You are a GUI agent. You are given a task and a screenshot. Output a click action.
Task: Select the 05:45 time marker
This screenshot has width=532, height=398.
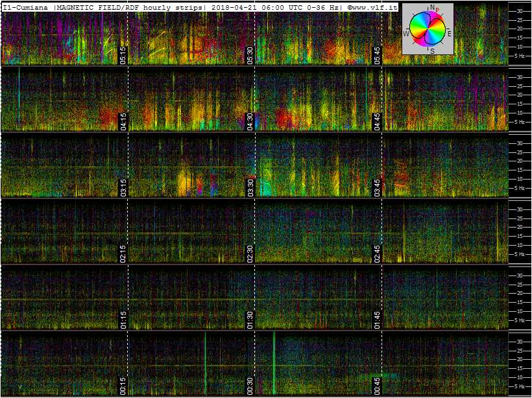click(378, 56)
